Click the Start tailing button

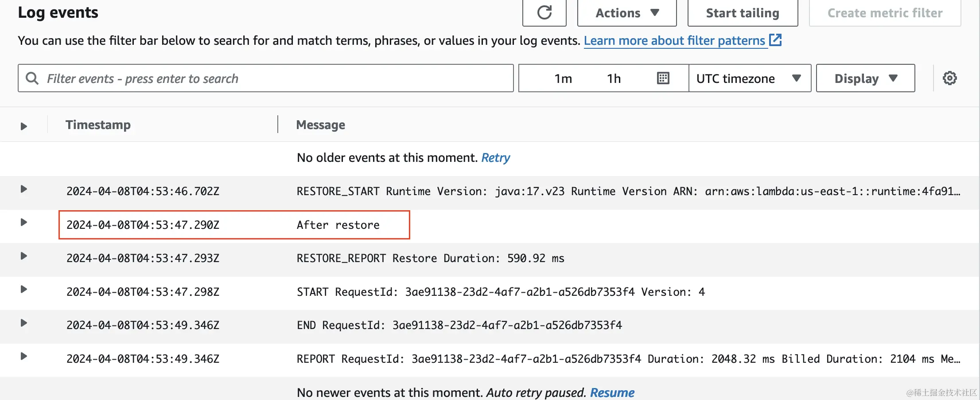[743, 13]
